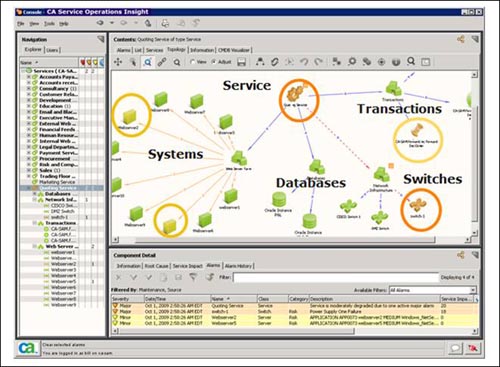Select the pan/move tool in topology toolbar
Viewport: 500px width, 367px height.
118,62
